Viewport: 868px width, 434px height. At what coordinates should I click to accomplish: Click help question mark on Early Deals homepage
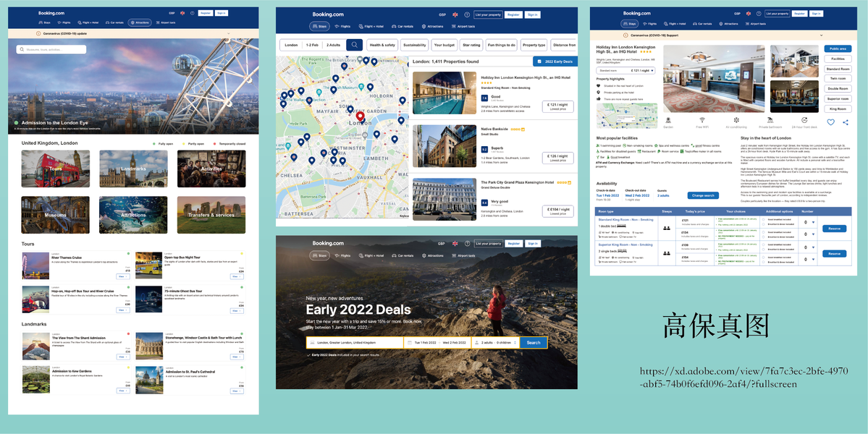pyautogui.click(x=467, y=243)
